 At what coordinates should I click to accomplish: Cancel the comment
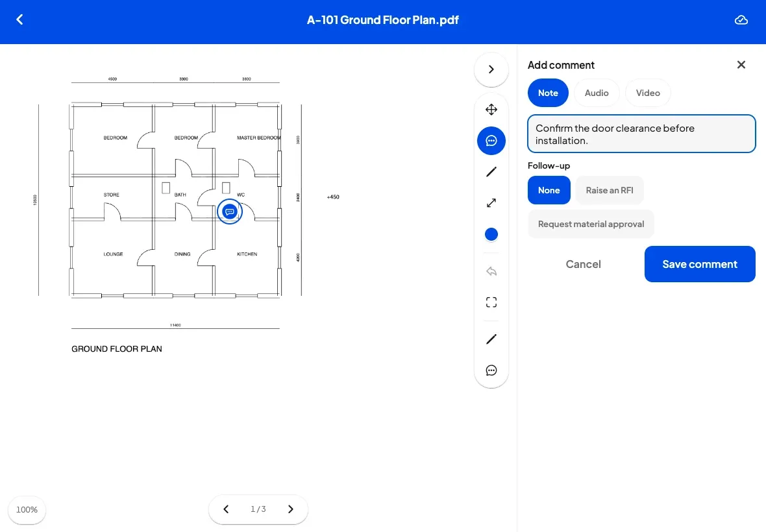point(584,264)
